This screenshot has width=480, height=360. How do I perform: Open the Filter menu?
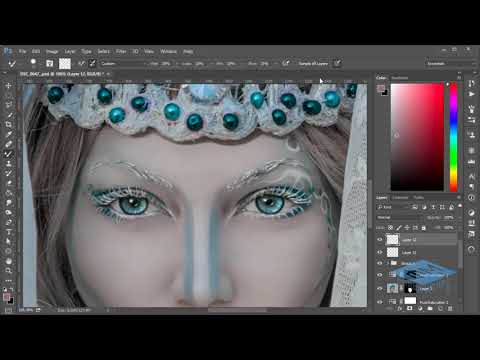(121, 51)
